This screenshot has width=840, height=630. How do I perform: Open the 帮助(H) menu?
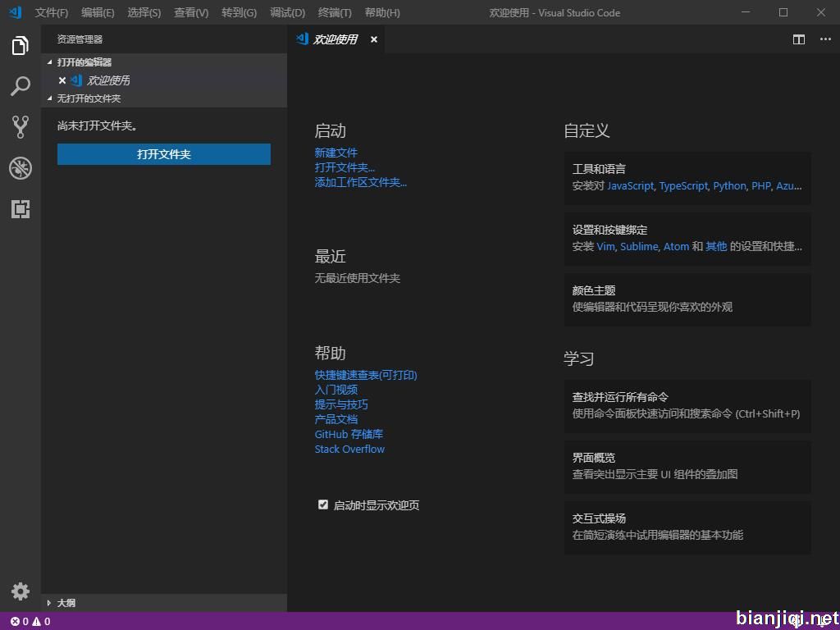tap(382, 12)
